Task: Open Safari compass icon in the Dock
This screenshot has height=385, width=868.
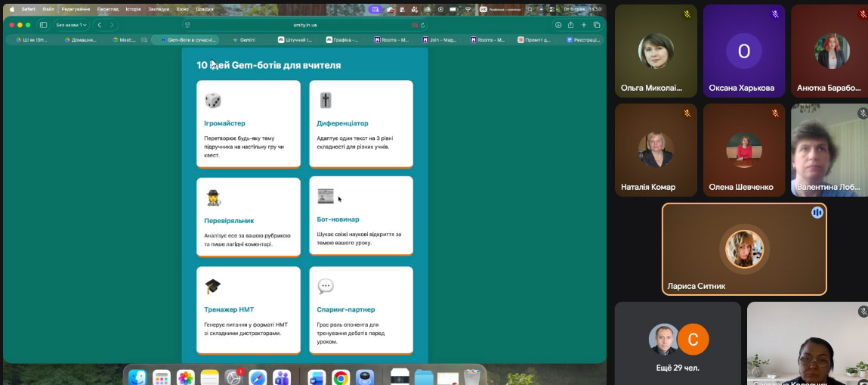Action: [258, 377]
